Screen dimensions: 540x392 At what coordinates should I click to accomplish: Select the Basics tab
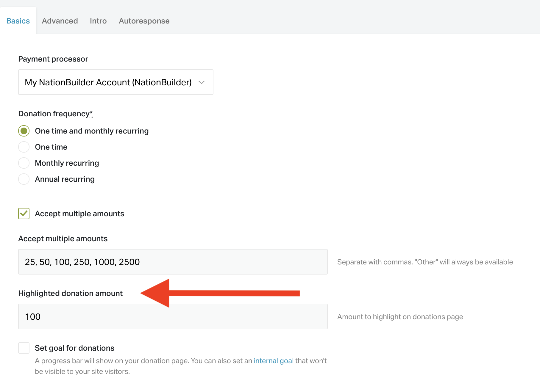point(18,21)
